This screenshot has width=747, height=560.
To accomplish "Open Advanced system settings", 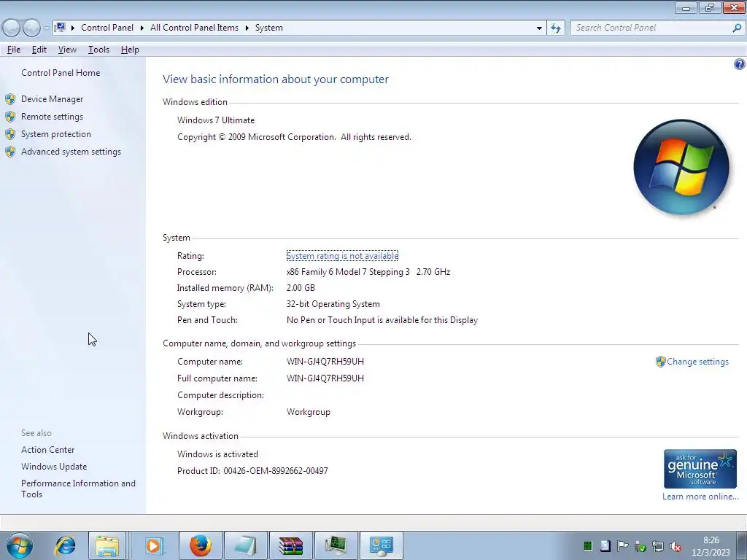I will click(71, 152).
